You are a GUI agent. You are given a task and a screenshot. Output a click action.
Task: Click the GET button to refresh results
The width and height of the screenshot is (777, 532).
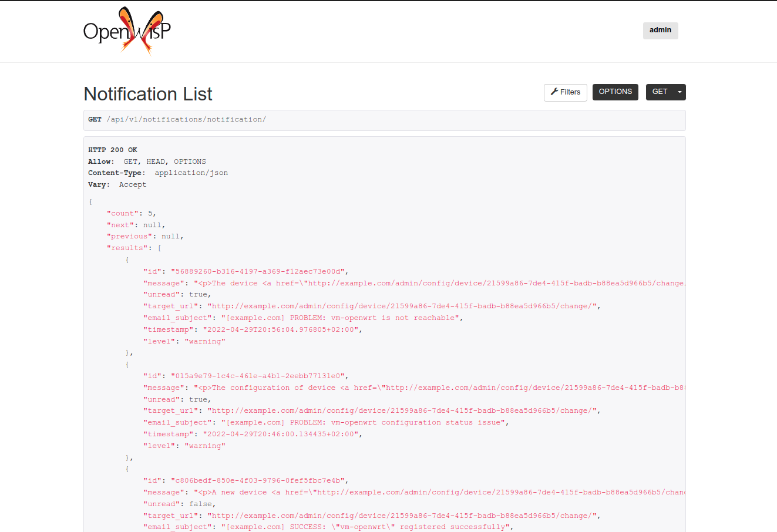(x=659, y=92)
